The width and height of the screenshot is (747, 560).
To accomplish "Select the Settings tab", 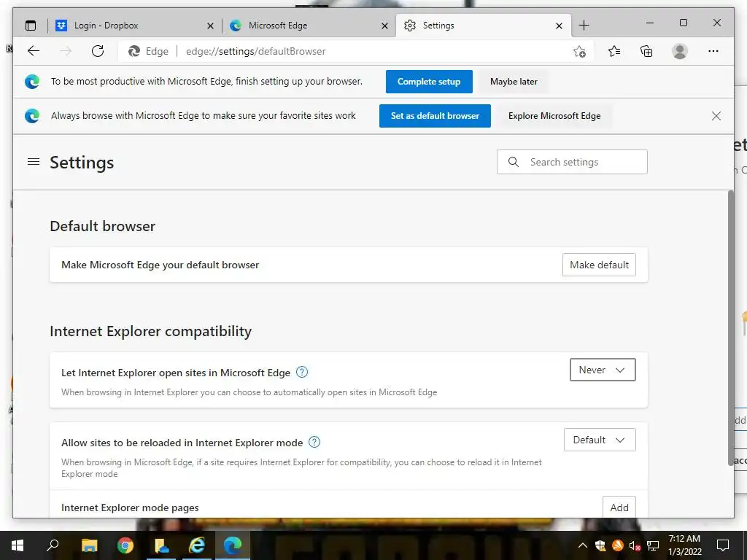I will [482, 26].
